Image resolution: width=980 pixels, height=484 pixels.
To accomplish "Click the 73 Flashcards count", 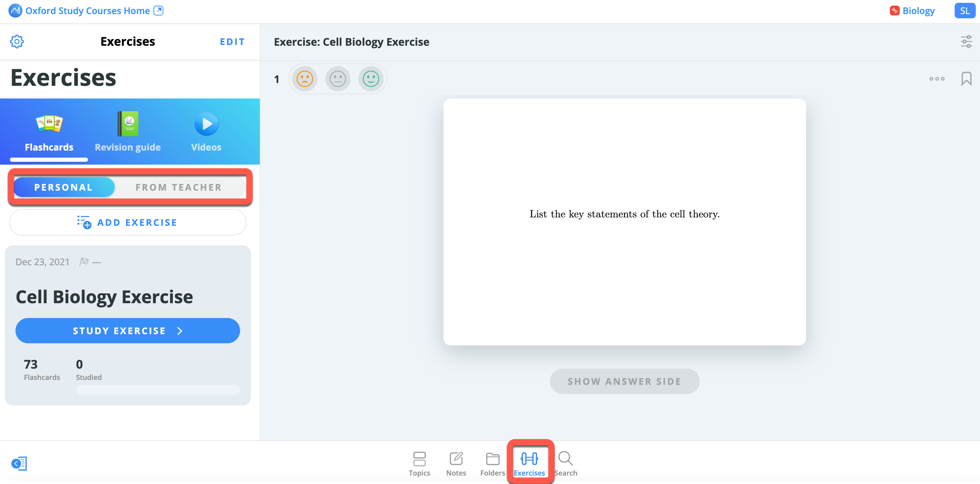I will 42,370.
